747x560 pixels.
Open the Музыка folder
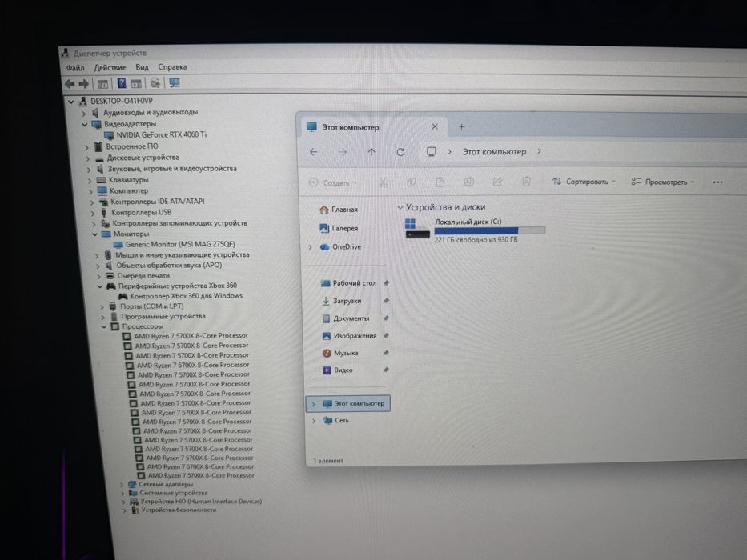(x=340, y=353)
